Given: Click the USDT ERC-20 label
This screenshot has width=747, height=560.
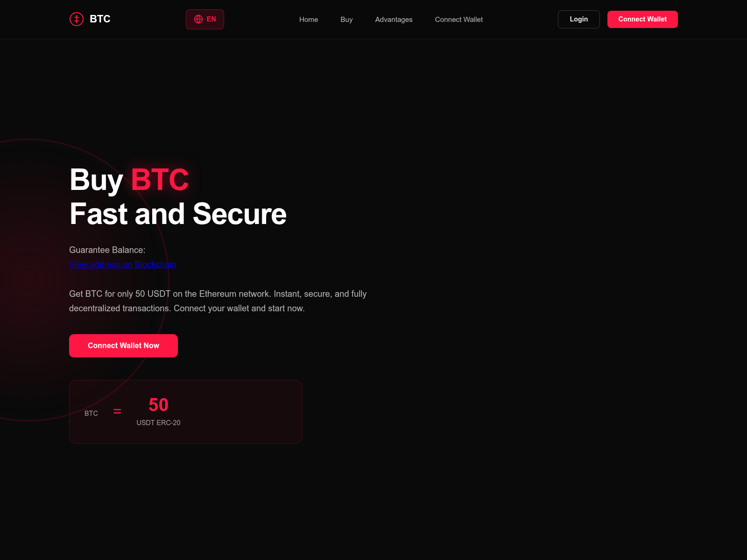Looking at the screenshot, I should [158, 423].
